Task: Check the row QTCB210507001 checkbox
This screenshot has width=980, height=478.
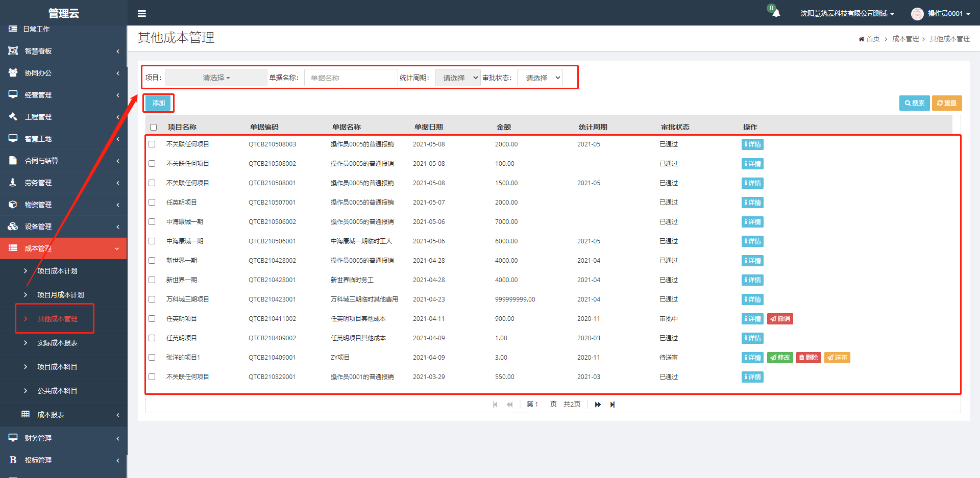Action: pyautogui.click(x=152, y=203)
